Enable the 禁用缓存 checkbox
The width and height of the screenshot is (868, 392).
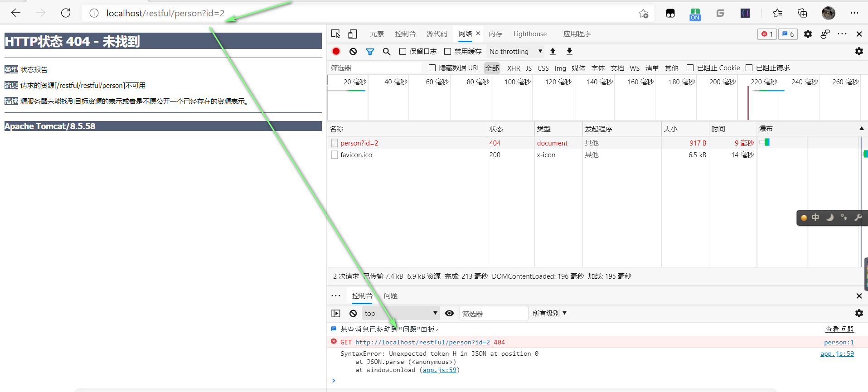tap(447, 52)
